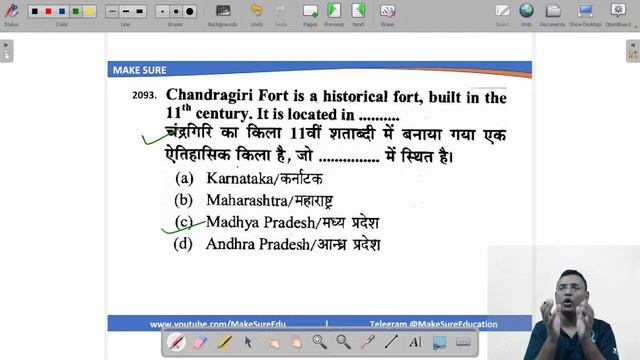Select the Eraser tool in bottom palette

click(x=200, y=342)
